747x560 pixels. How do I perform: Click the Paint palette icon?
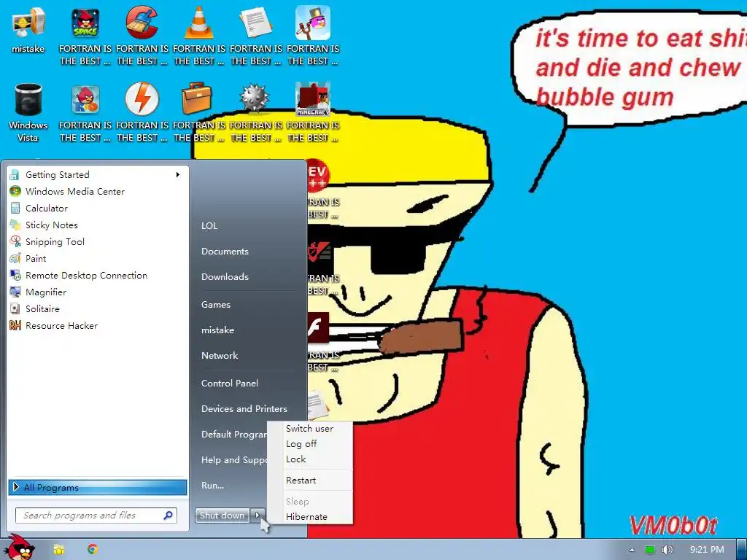coord(15,258)
